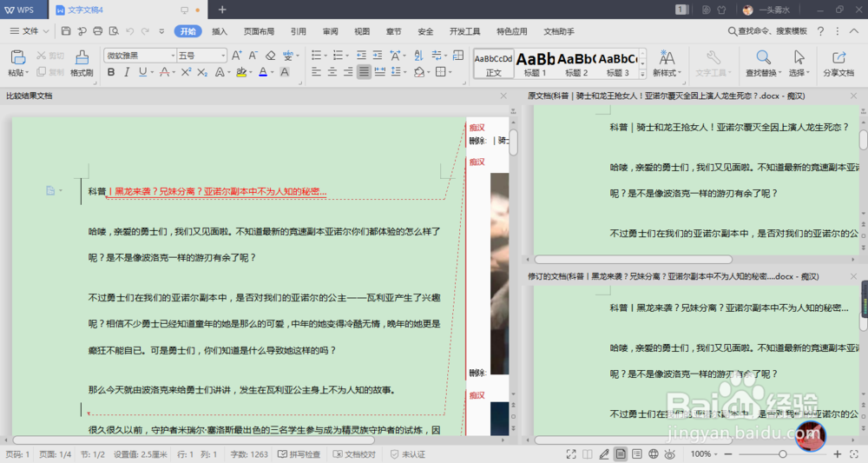Click the 粘贴 paste clipboard icon
Image resolution: width=868 pixels, height=463 pixels.
coord(18,57)
